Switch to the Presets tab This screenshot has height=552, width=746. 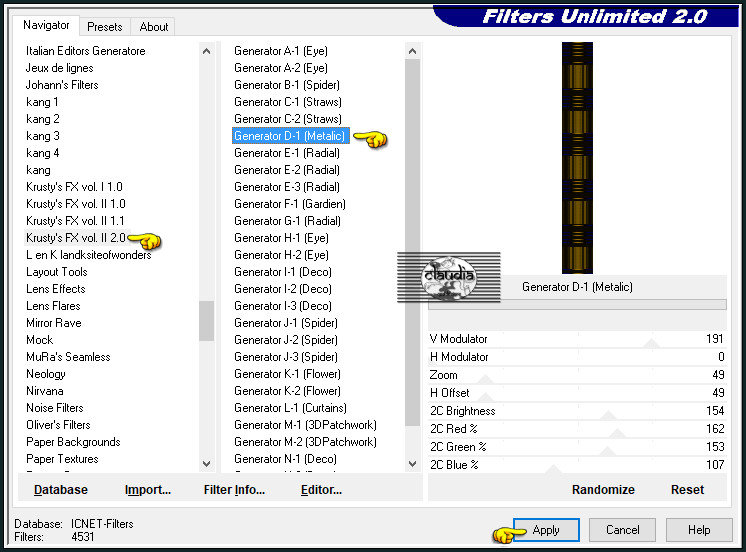point(105,27)
